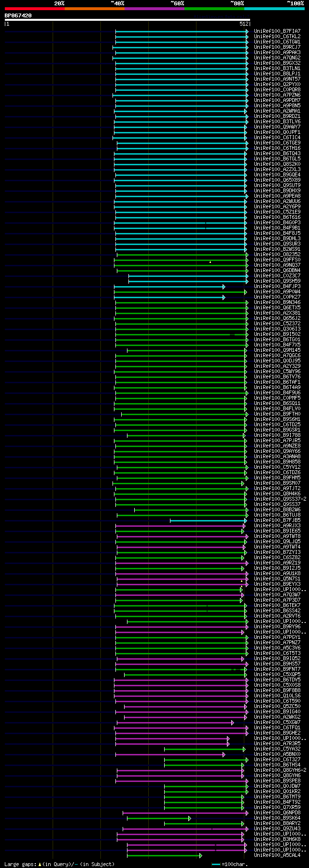This screenshot has height=868, width=309.
Task: Select hit label UniRef100_C5WY96
Action: 277,372
